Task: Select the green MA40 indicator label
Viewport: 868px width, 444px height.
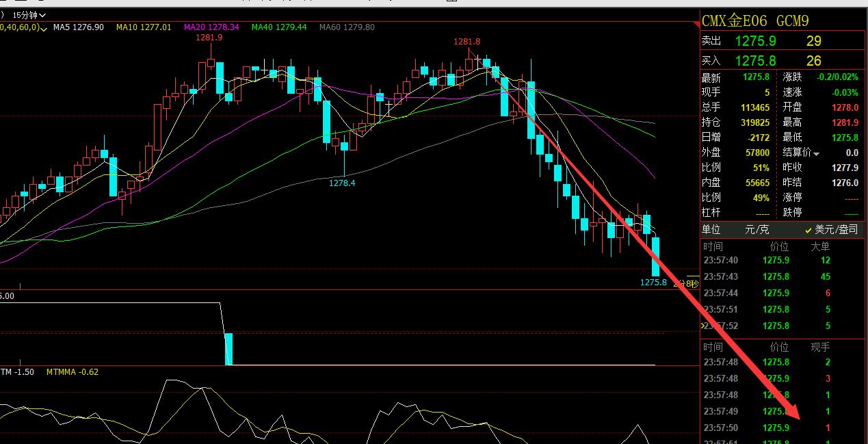Action: 279,27
